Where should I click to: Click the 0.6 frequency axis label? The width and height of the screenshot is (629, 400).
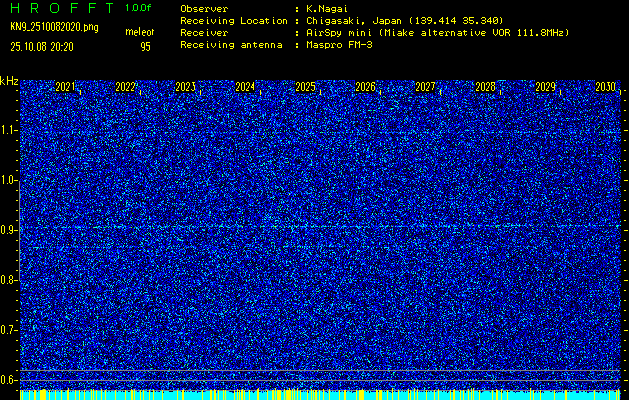tap(9, 379)
